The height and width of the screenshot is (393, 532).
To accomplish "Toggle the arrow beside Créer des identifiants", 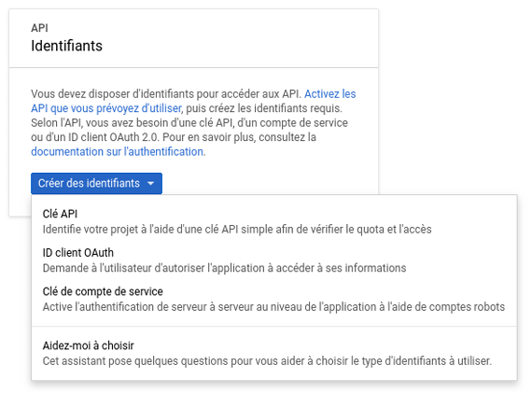I will [150, 184].
